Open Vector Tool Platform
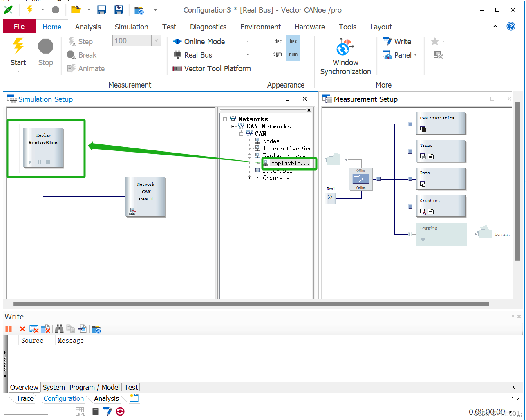The height and width of the screenshot is (420, 526). pyautogui.click(x=212, y=69)
